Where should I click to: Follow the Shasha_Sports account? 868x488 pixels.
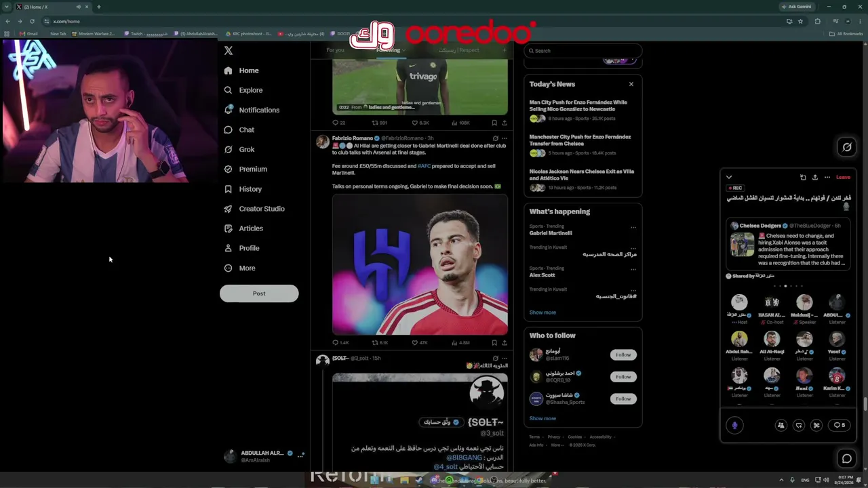[x=623, y=399]
